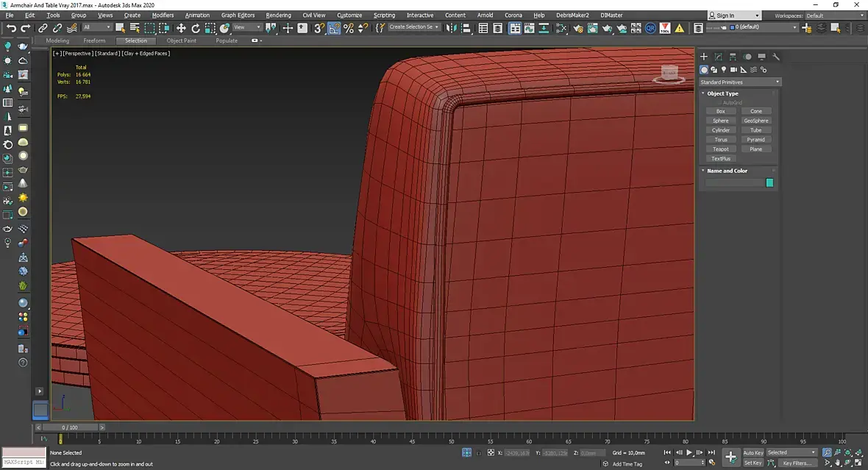This screenshot has width=868, height=470.
Task: Click the Play Animation button
Action: (689, 452)
